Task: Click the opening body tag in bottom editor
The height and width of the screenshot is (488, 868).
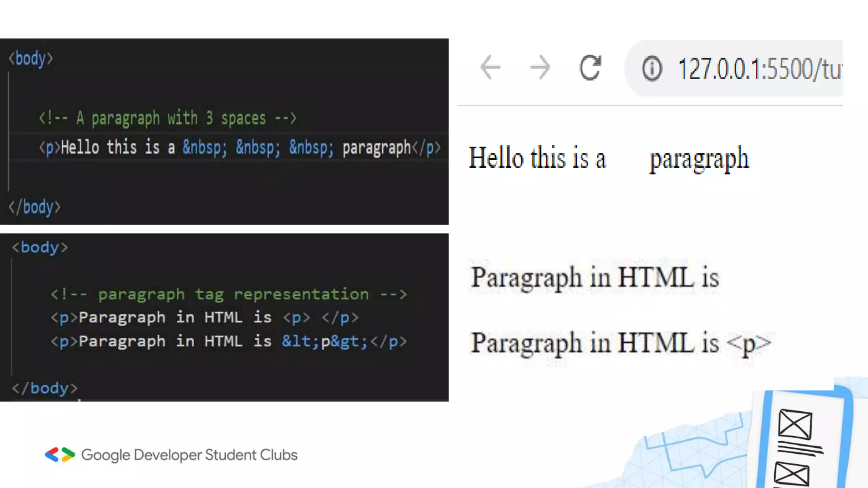Action: pos(40,247)
